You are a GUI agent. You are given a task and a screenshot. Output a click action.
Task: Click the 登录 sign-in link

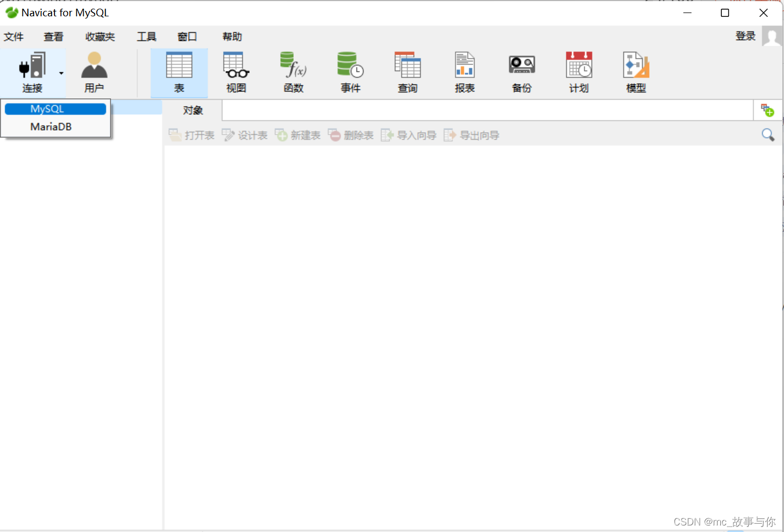[745, 36]
